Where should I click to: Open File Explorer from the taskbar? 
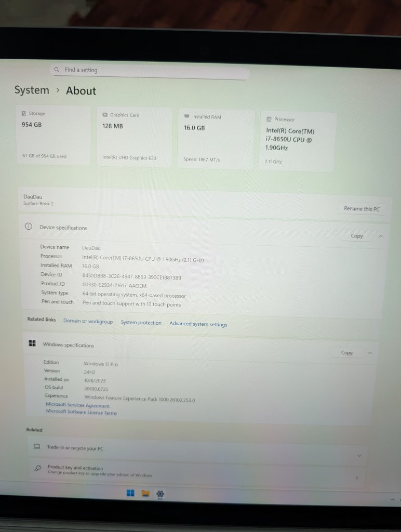coord(145,494)
